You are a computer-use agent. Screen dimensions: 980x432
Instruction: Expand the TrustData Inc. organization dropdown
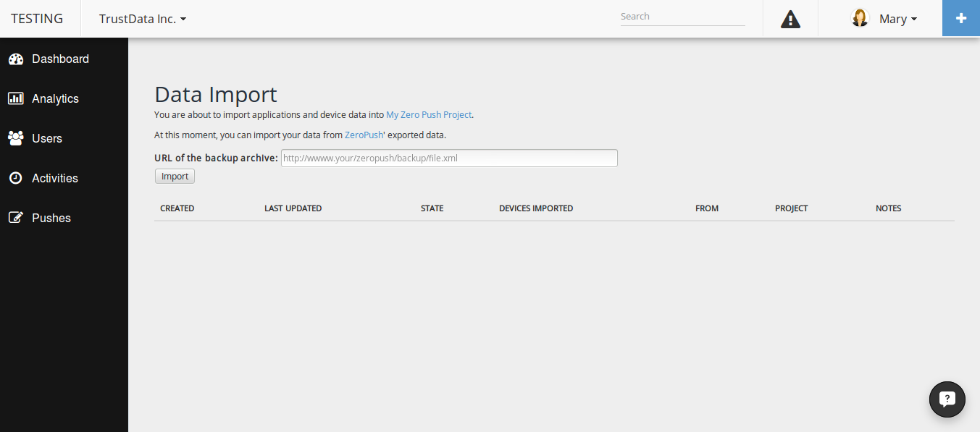point(143,19)
